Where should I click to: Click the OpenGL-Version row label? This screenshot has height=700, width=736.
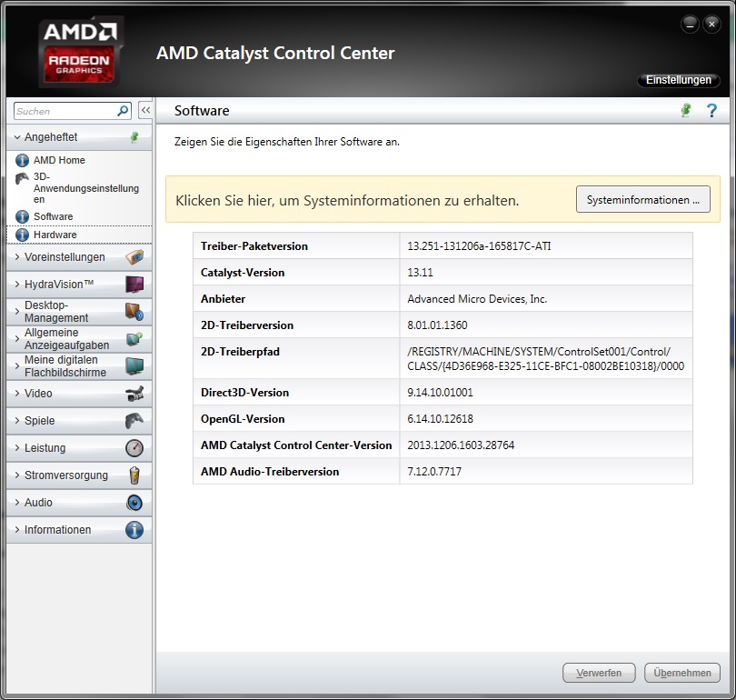243,419
